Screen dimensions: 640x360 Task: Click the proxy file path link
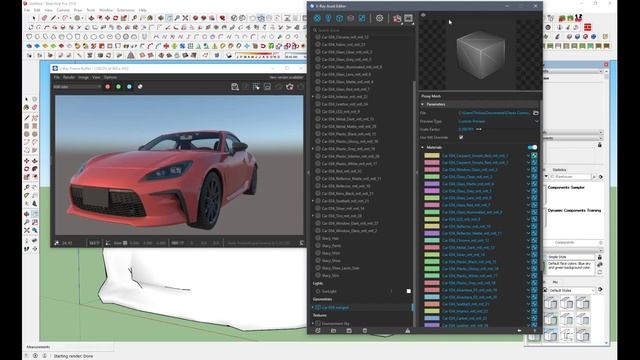point(494,113)
